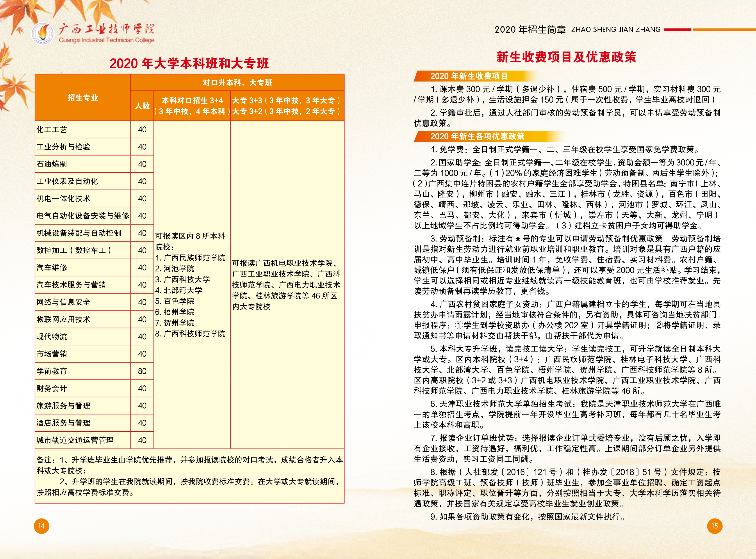Image resolution: width=756 pixels, height=559 pixels.
Task: Click policy item 7. 报读企业订单班优势
Action: pyautogui.click(x=567, y=448)
